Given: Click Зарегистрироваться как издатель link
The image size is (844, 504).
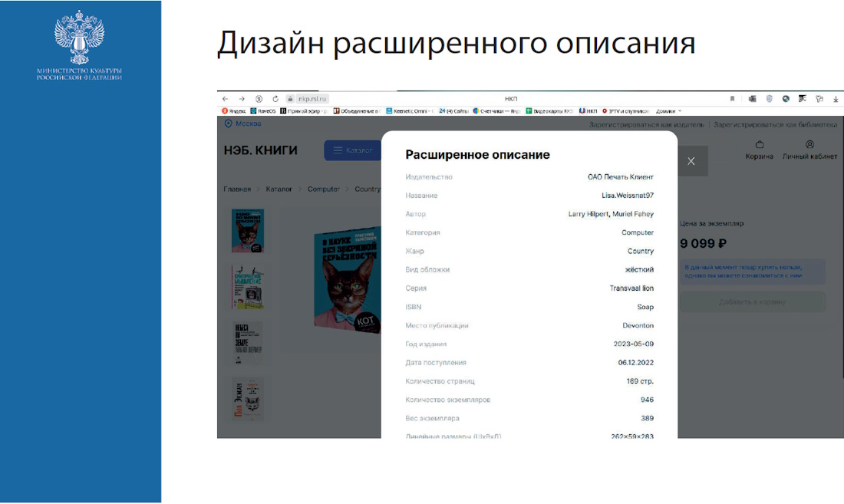Looking at the screenshot, I should (x=647, y=124).
